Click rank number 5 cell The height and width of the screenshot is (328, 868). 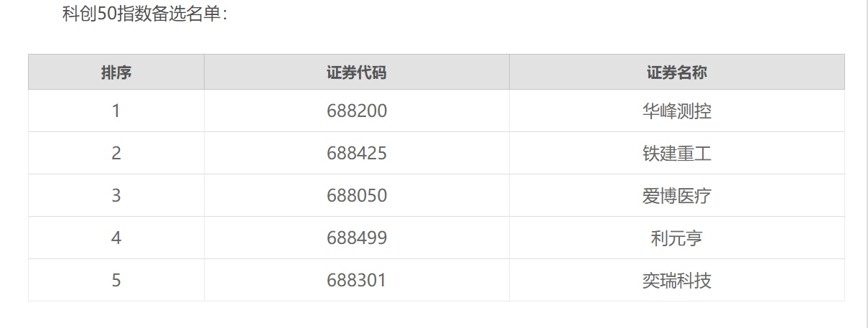point(116,280)
